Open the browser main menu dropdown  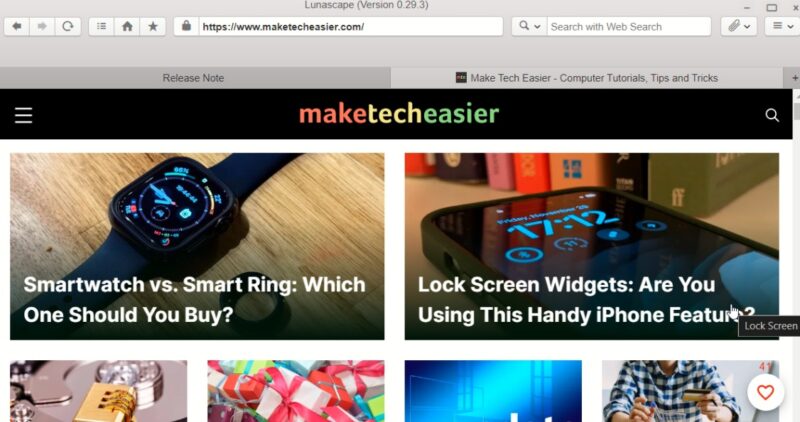[782, 27]
